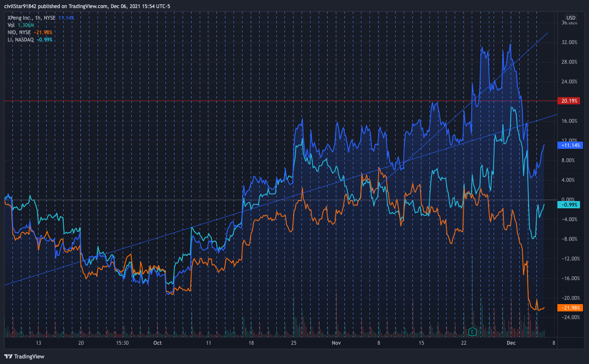
Task: Select the Vol 1.306M legend row
Action: [x=21, y=25]
